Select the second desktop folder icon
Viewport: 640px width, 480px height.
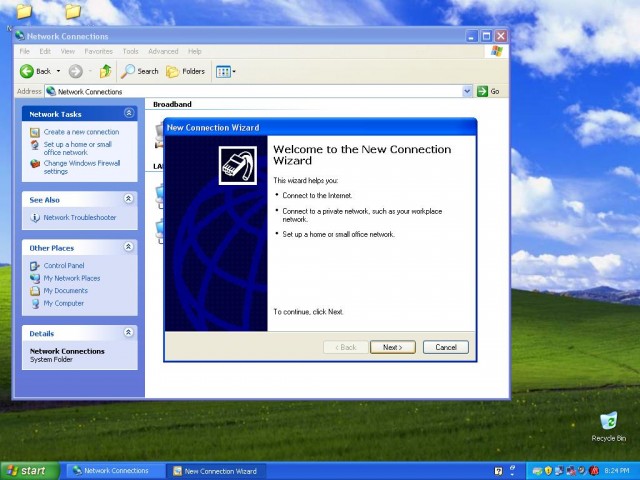tap(73, 11)
